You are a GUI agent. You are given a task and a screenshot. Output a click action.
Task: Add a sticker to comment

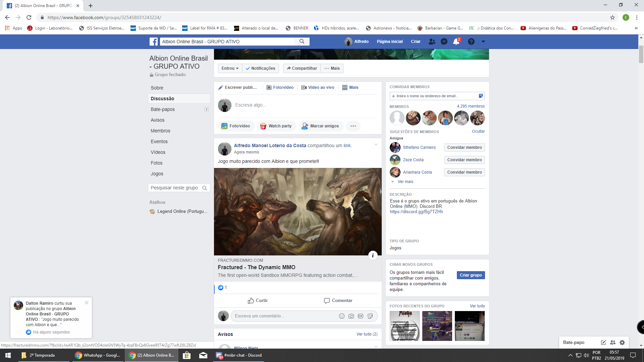[x=370, y=316]
